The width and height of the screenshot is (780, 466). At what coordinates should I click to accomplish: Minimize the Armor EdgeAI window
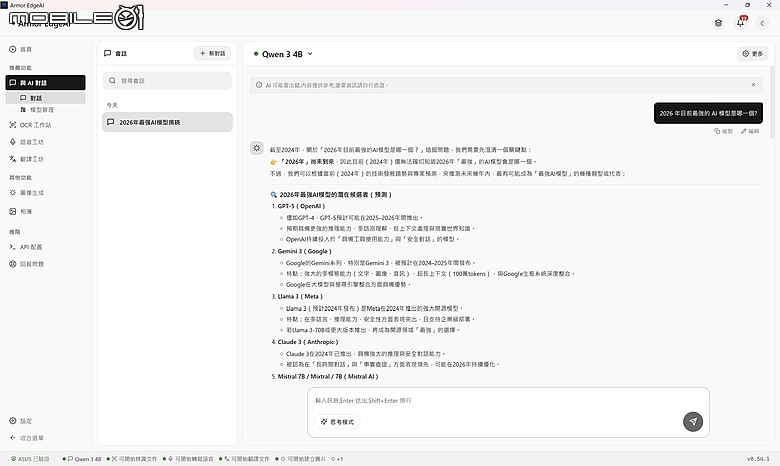coord(726,4)
